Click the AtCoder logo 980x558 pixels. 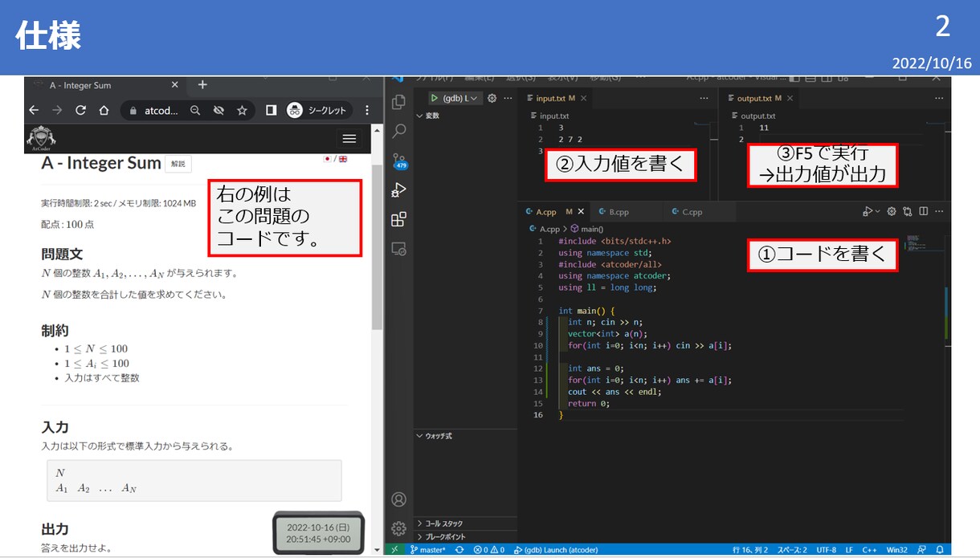coord(41,139)
